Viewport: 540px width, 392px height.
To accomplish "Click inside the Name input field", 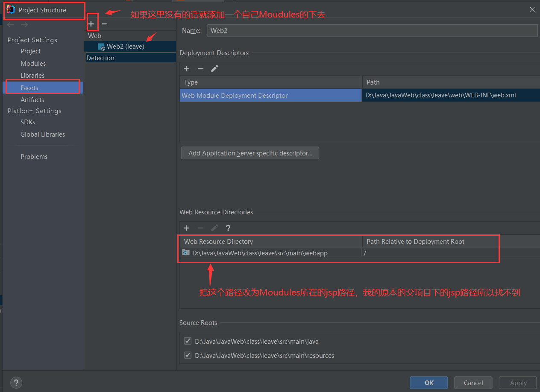I will pos(372,30).
